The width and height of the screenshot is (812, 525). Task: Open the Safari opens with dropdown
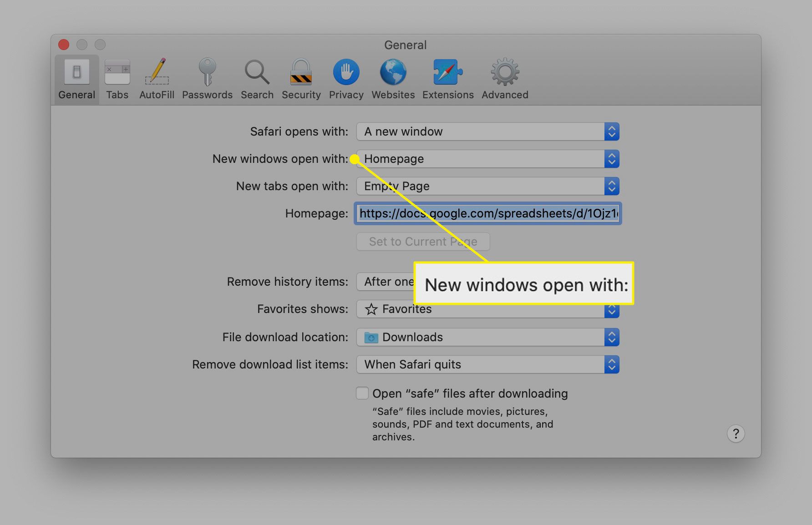(488, 131)
